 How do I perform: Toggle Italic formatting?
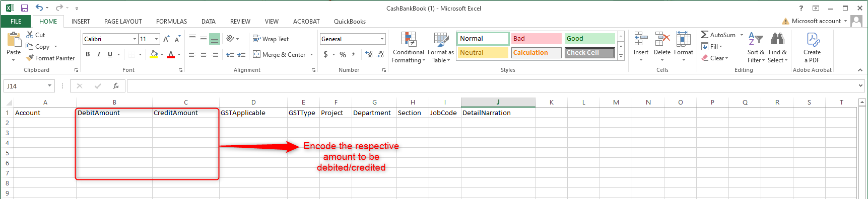[x=99, y=54]
